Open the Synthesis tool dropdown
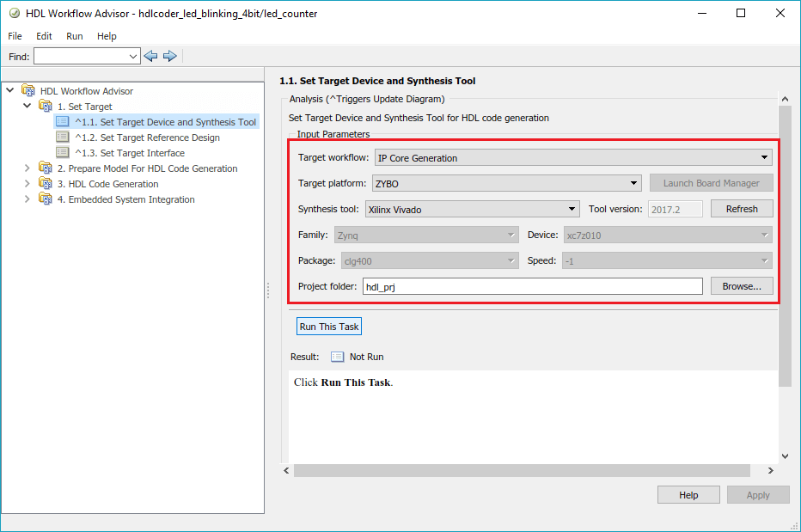The width and height of the screenshot is (801, 532). [x=472, y=209]
